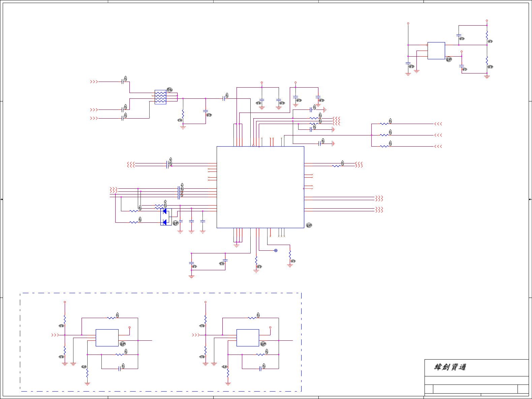The height and width of the screenshot is (399, 532).
Task: Click power symbol atop right amplifier circuit
Action: 205,302
